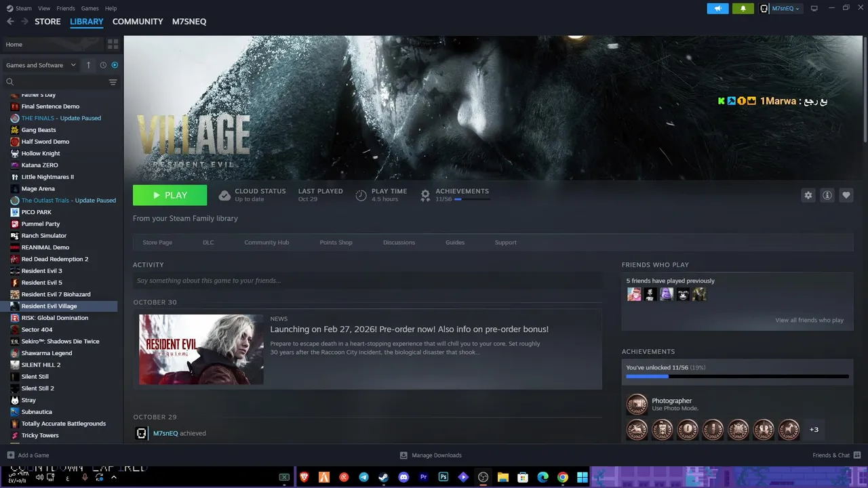
Task: Sort library by recent activity clock icon
Action: pyautogui.click(x=103, y=65)
